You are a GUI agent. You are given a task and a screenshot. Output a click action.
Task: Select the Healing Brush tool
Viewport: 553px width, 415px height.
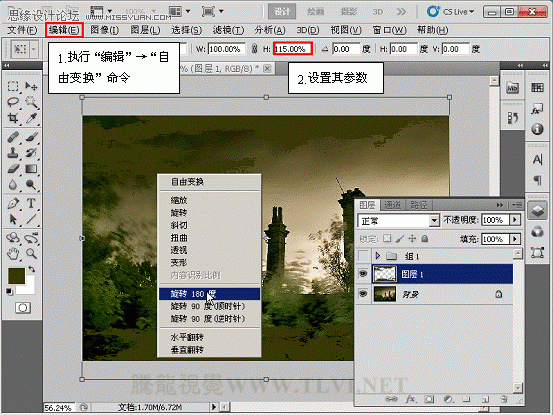[13, 136]
